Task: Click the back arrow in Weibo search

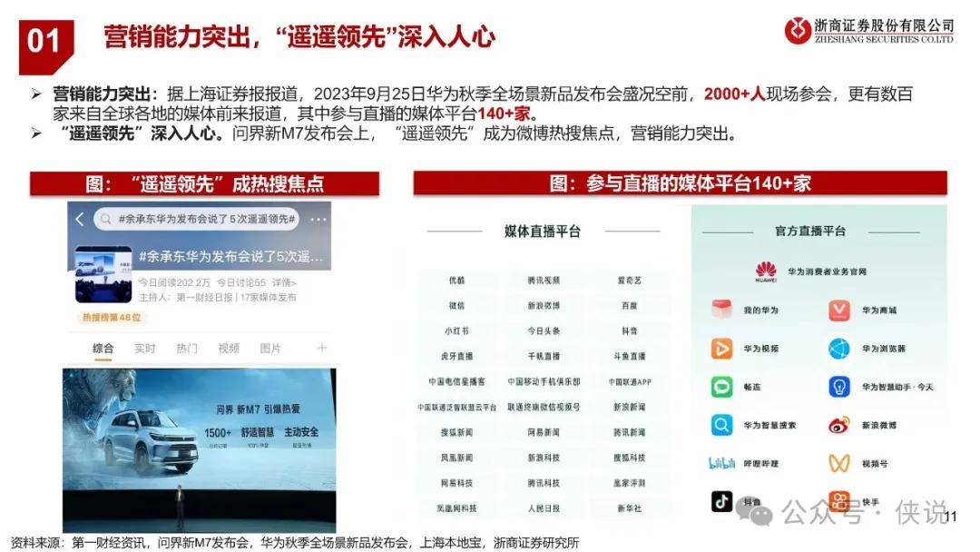Action: 79,220
